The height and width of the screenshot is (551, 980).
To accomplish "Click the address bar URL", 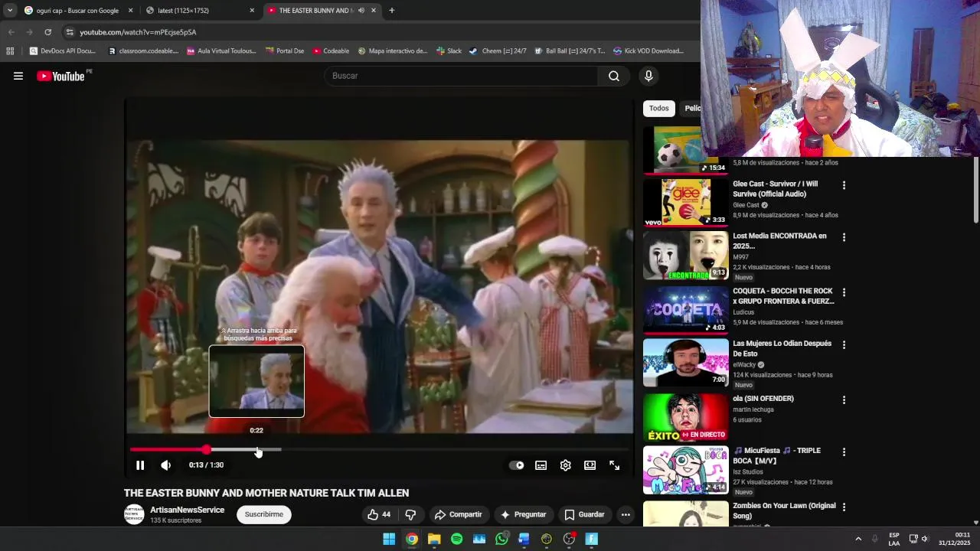I will (138, 32).
